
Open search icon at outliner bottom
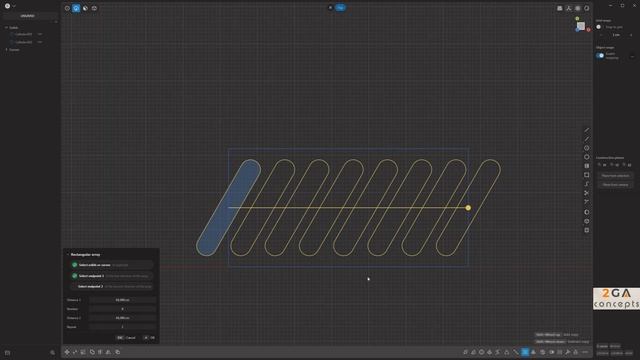tap(52, 353)
